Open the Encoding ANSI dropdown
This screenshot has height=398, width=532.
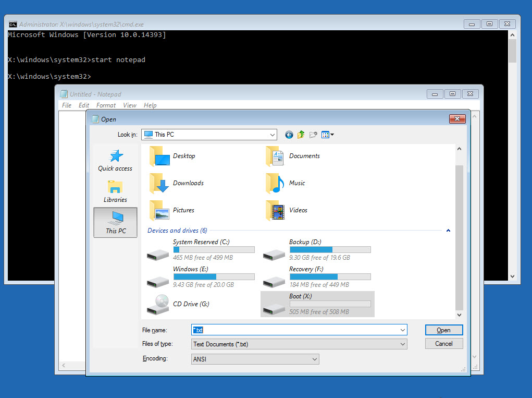pos(255,359)
